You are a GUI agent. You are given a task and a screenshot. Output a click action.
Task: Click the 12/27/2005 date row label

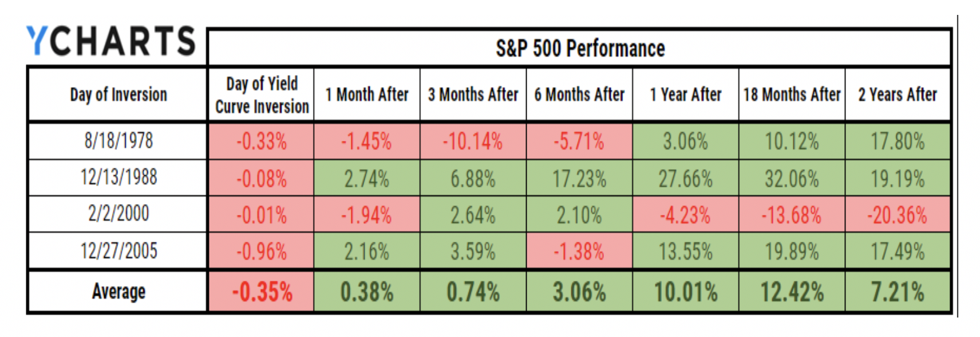(x=118, y=251)
